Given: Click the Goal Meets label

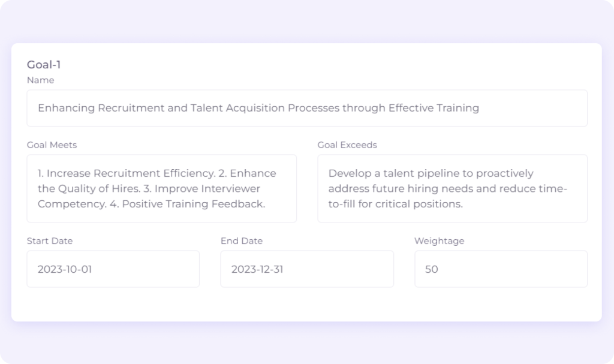Looking at the screenshot, I should click(x=52, y=145).
